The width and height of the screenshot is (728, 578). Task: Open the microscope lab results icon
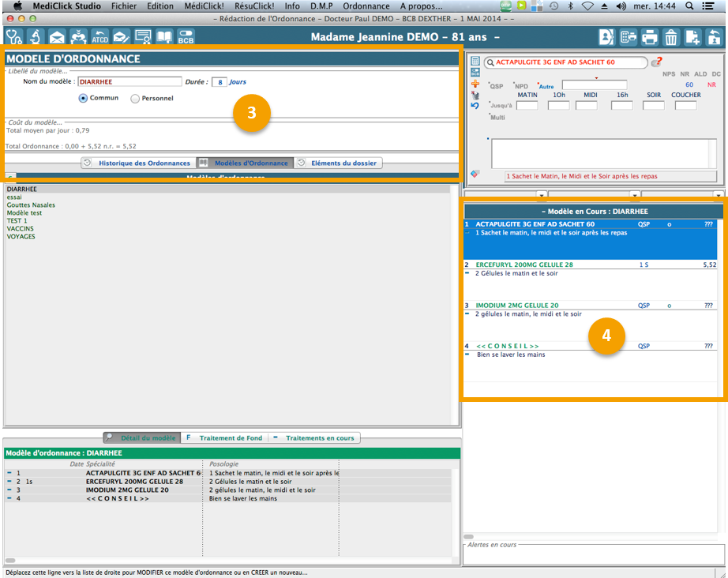point(36,36)
